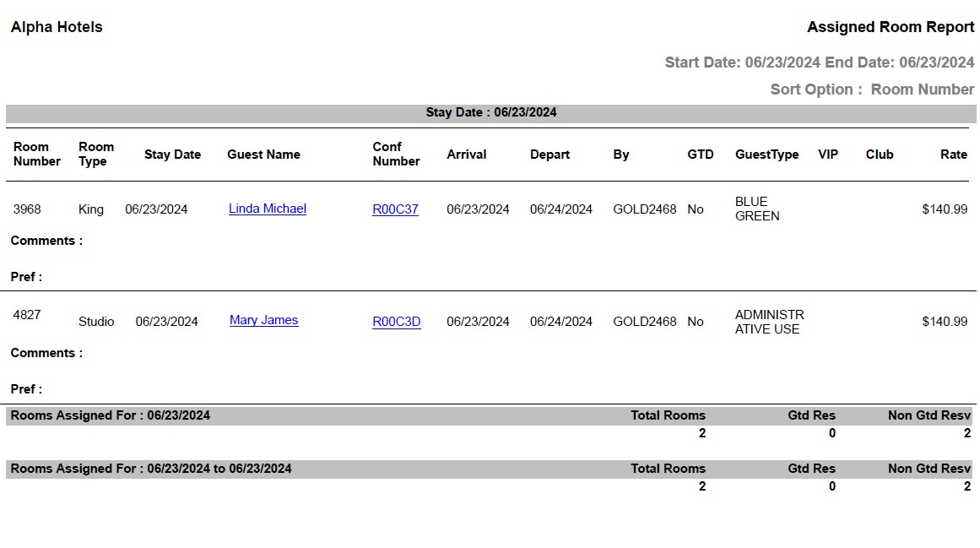Open the Mary James guest link
The image size is (980, 548).
[263, 320]
